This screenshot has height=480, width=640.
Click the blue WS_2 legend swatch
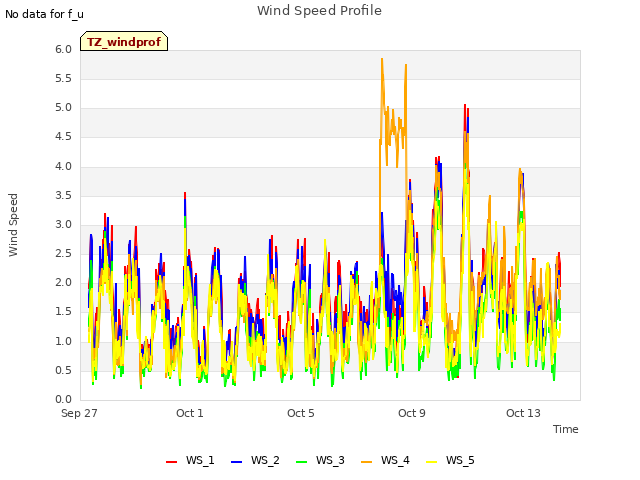(x=237, y=461)
